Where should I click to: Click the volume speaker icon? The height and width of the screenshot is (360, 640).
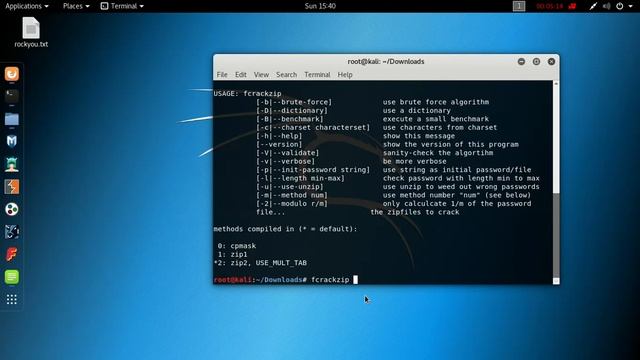607,6
